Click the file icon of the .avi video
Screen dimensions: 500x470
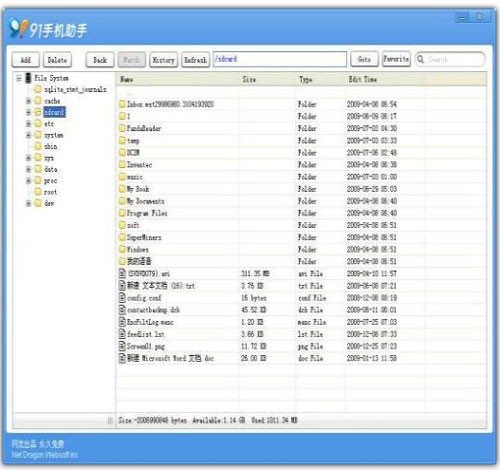pos(122,273)
